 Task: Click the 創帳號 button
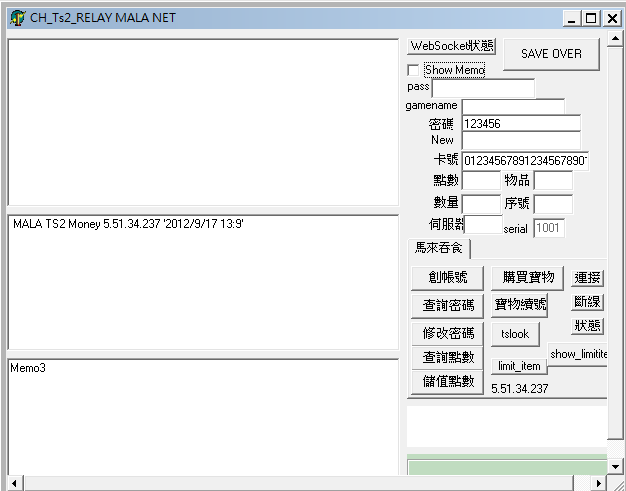(x=447, y=277)
